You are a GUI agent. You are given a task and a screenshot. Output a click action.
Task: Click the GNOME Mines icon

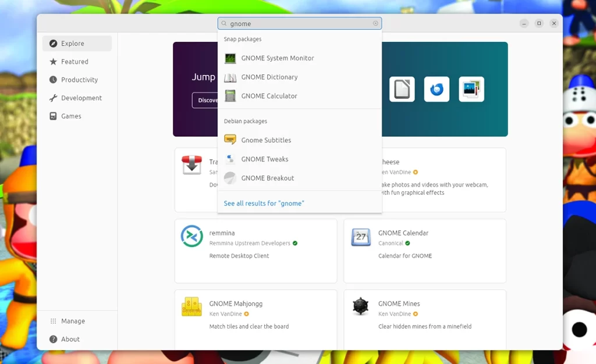[361, 306]
